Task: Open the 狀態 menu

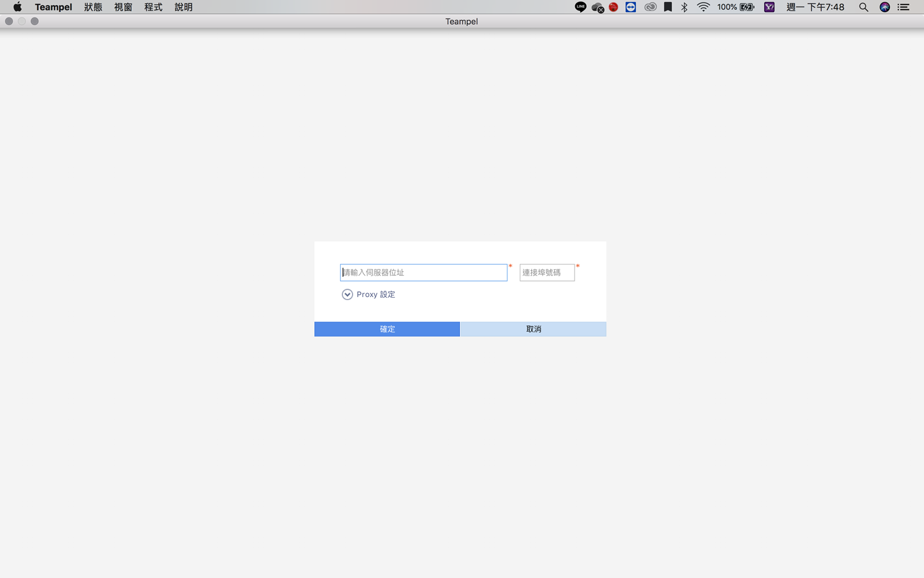Action: pyautogui.click(x=93, y=7)
